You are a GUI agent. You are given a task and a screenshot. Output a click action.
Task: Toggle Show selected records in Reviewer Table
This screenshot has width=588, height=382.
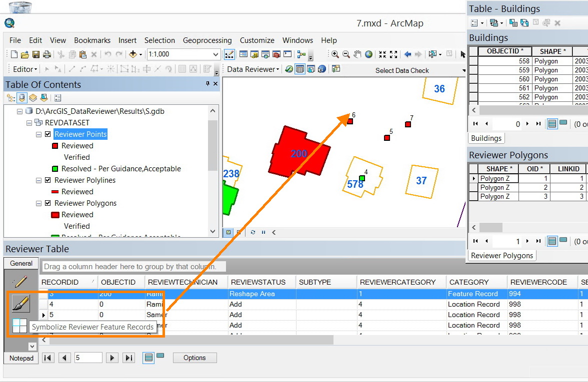pyautogui.click(x=160, y=356)
